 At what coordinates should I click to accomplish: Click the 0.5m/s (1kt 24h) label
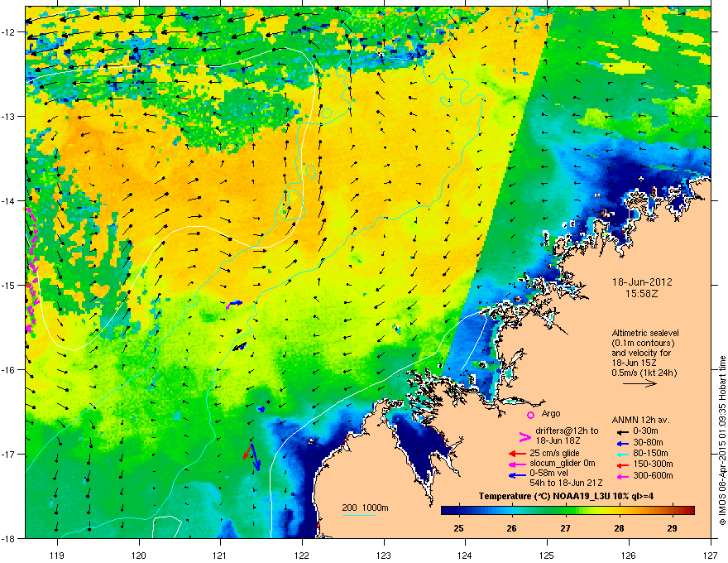pyautogui.click(x=644, y=373)
